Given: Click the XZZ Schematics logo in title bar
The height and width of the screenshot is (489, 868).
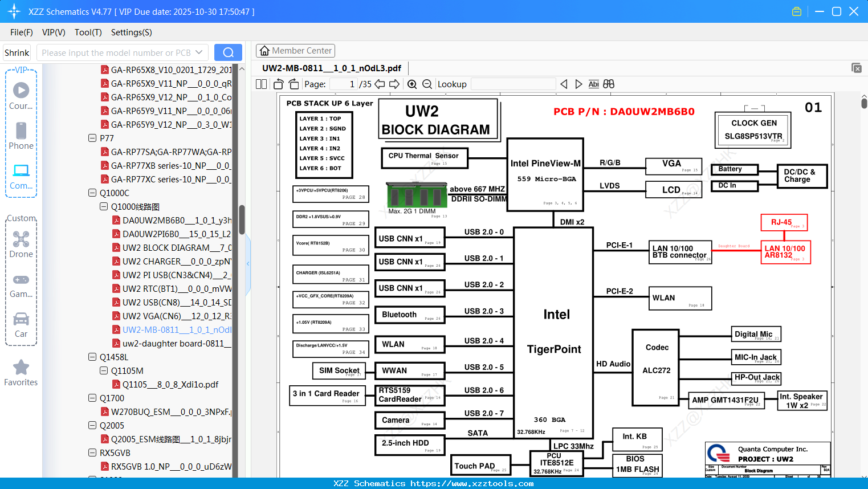Looking at the screenshot, I should tap(14, 11).
